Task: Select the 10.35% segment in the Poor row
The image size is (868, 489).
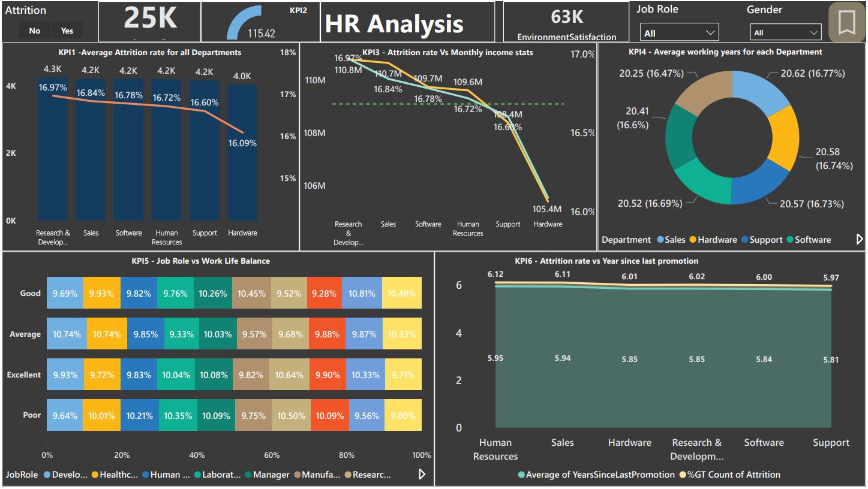Action: coord(178,415)
